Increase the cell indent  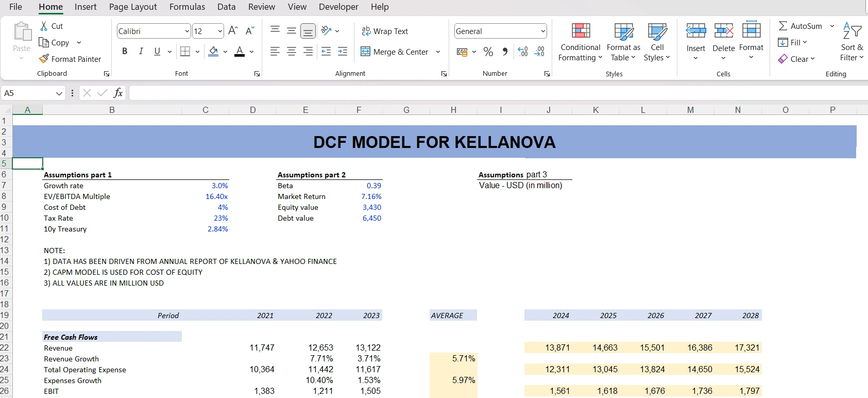coord(343,52)
